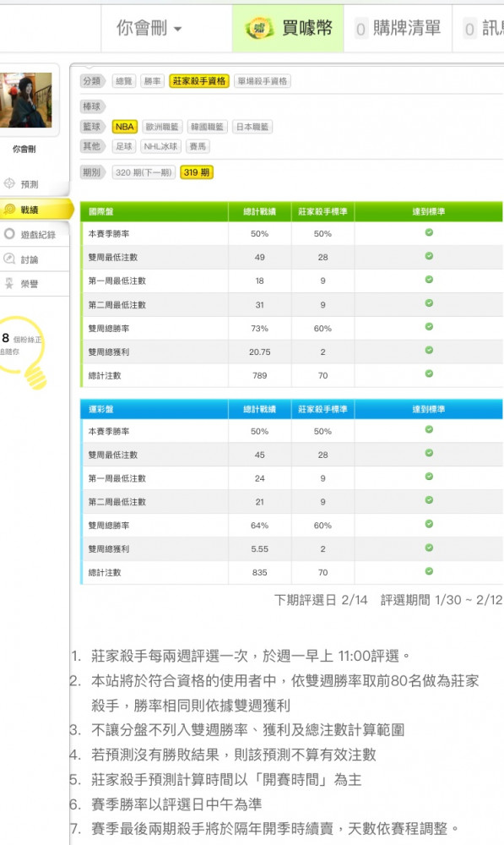This screenshot has width=504, height=845.
Task: Click the 國際盤 本賽季勝率 green checkmark
Action: 429,232
